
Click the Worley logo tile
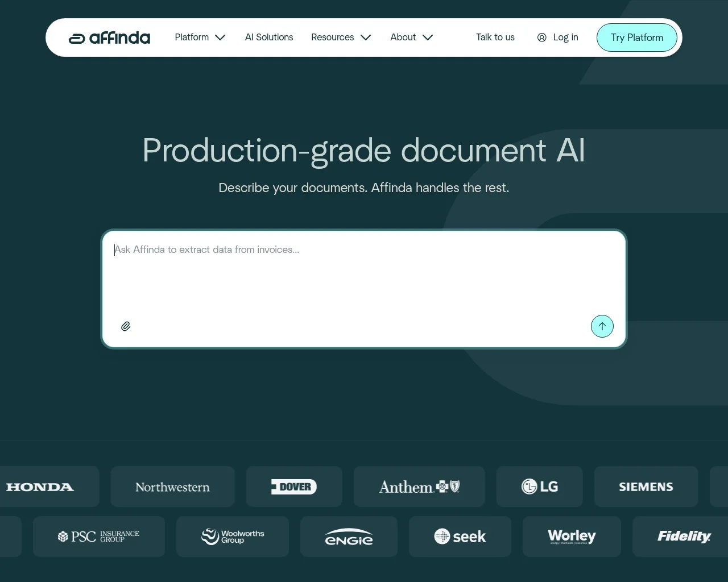(572, 537)
